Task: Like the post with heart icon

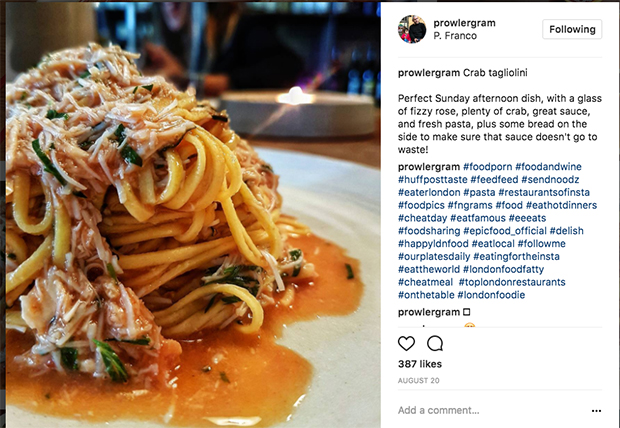Action: click(x=406, y=343)
